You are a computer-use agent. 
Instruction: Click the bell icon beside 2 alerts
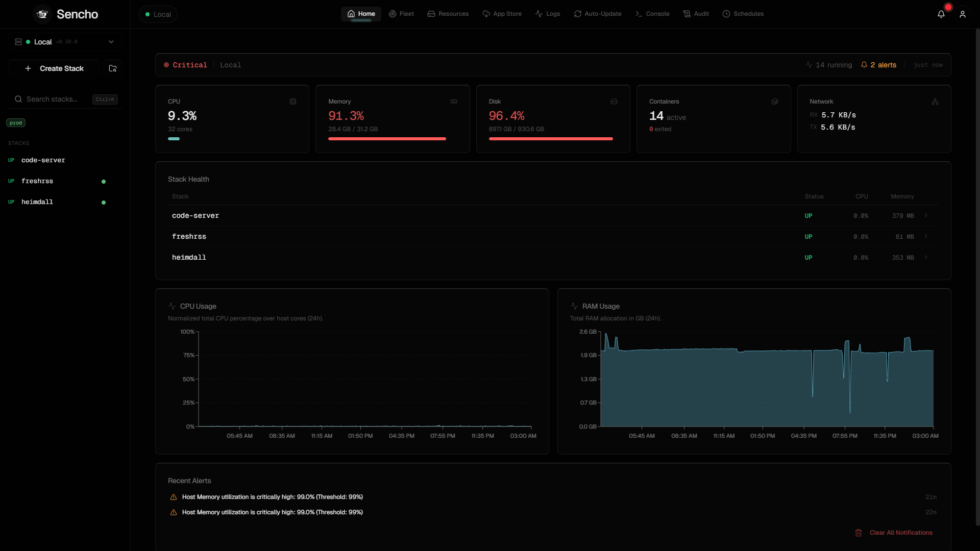[x=864, y=65]
